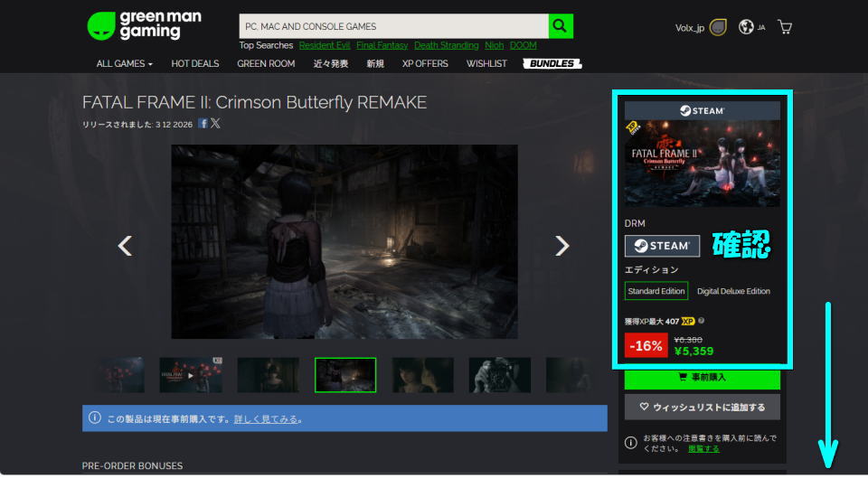Viewport: 868px width, 488px height.
Task: Click the green search magnifier button
Action: tap(561, 26)
